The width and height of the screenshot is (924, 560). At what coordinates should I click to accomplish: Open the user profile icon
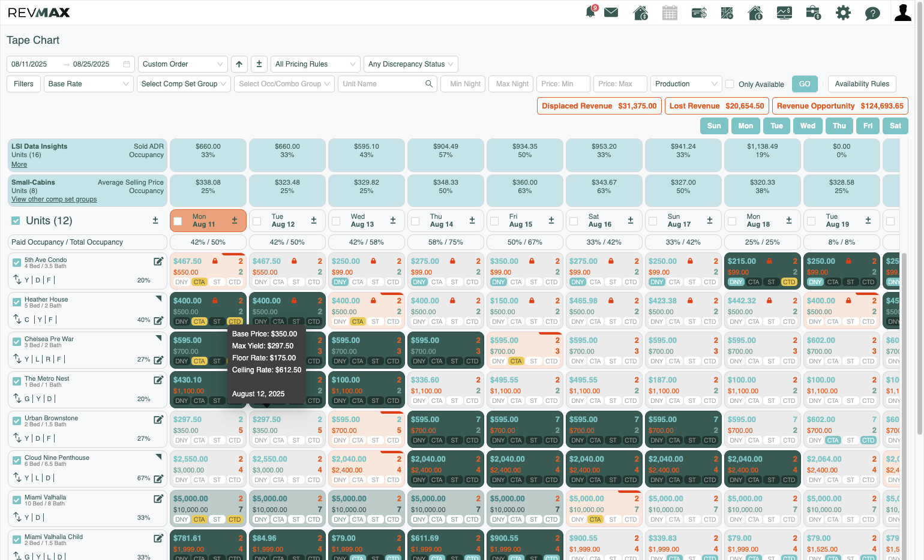(902, 12)
